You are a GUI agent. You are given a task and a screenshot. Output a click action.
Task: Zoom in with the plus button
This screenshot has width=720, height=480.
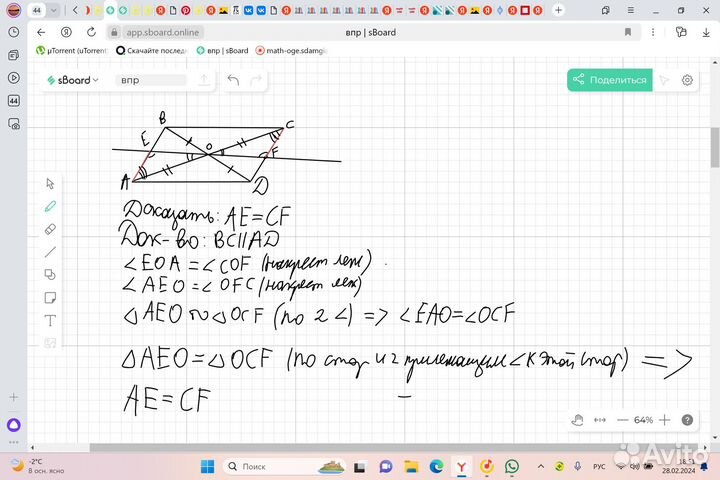point(664,420)
